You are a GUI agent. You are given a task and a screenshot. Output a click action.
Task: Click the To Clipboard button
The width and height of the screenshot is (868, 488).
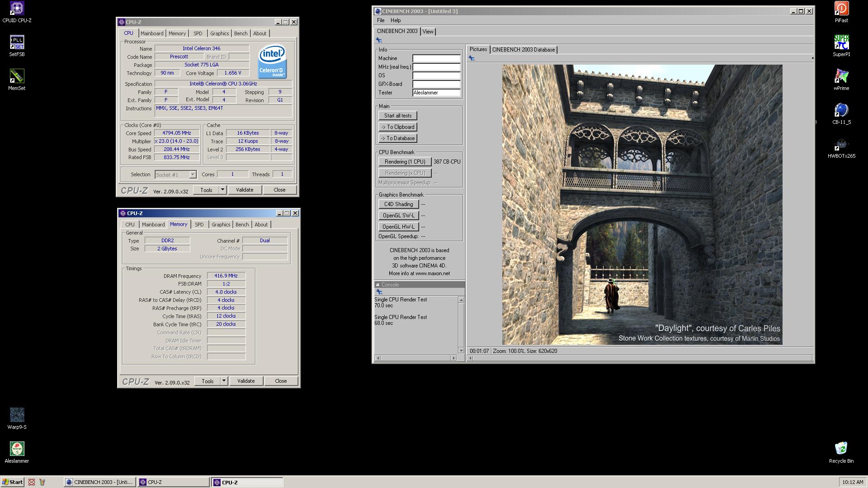[x=398, y=127]
